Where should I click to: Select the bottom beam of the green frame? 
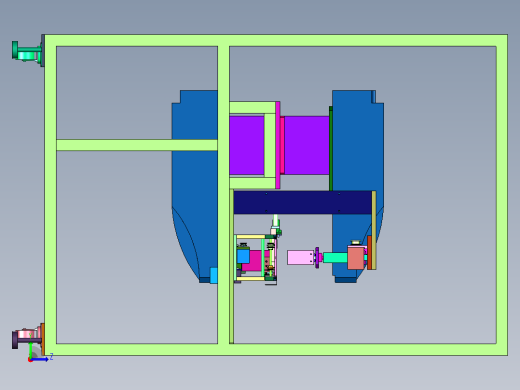276,350
